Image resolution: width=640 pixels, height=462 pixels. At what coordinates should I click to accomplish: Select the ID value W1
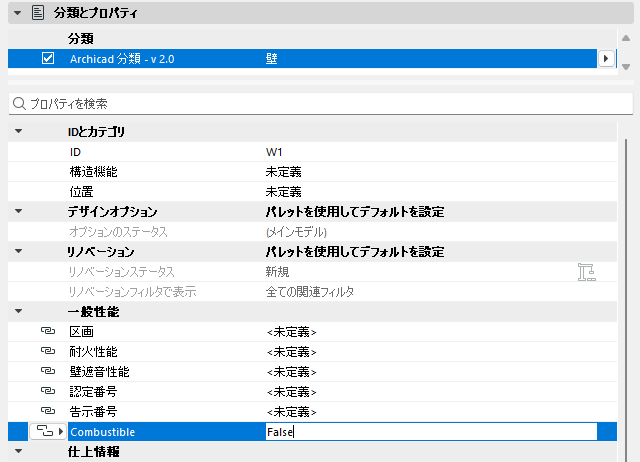pyautogui.click(x=274, y=152)
